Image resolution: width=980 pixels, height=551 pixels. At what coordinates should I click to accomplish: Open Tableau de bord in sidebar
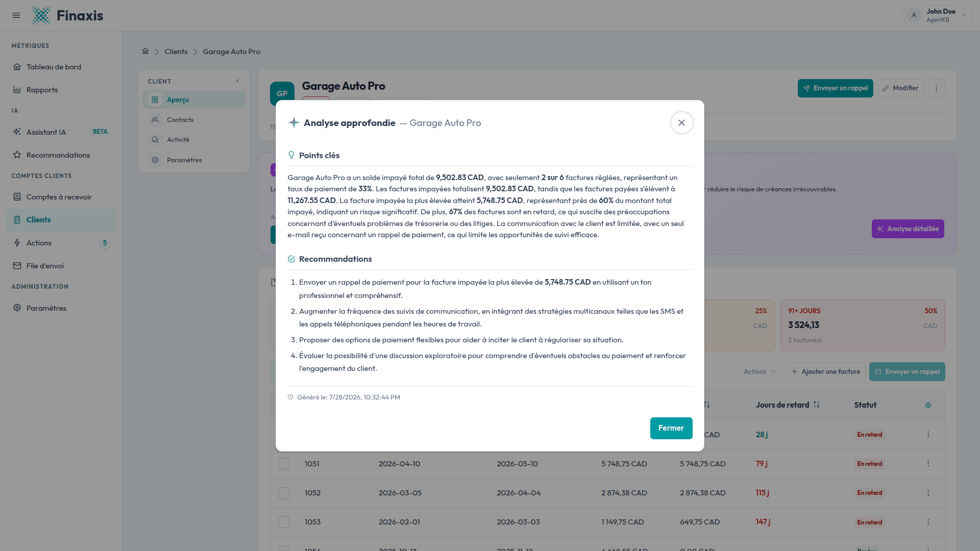click(x=61, y=67)
